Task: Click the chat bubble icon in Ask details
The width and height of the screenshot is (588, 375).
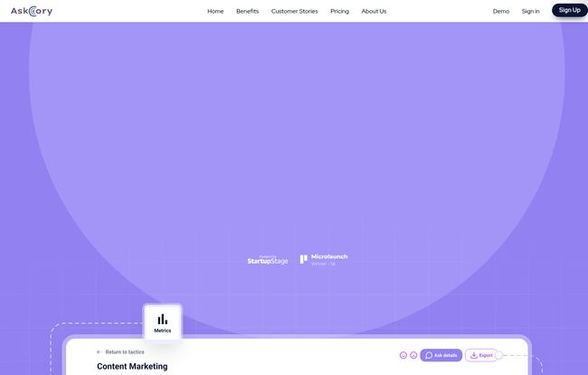Action: 429,355
